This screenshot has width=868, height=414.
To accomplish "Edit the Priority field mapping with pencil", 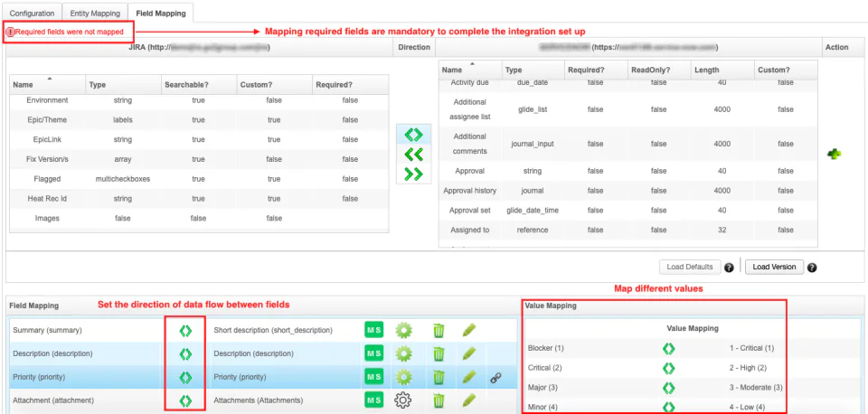I will coord(469,377).
